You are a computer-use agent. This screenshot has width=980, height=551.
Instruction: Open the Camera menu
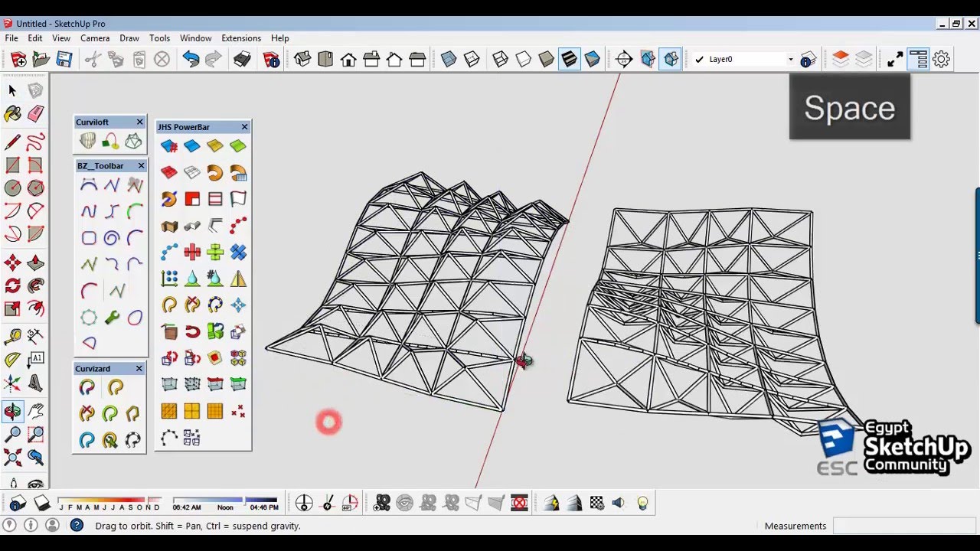[95, 37]
